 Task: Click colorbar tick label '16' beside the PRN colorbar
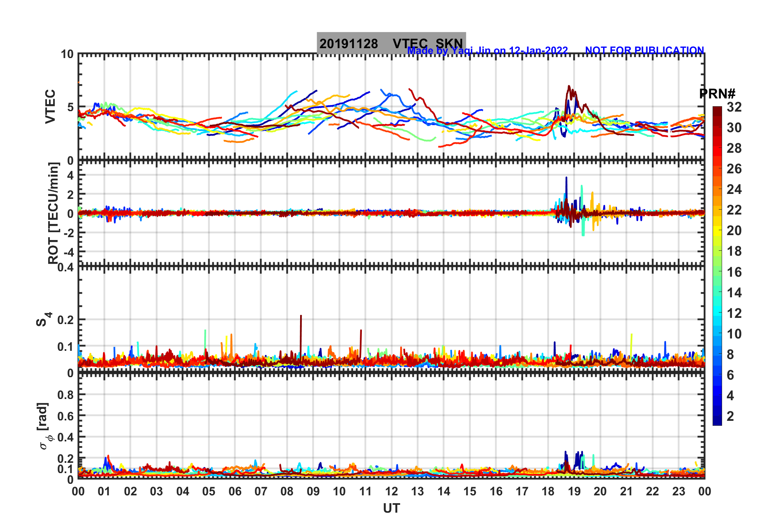tap(734, 272)
